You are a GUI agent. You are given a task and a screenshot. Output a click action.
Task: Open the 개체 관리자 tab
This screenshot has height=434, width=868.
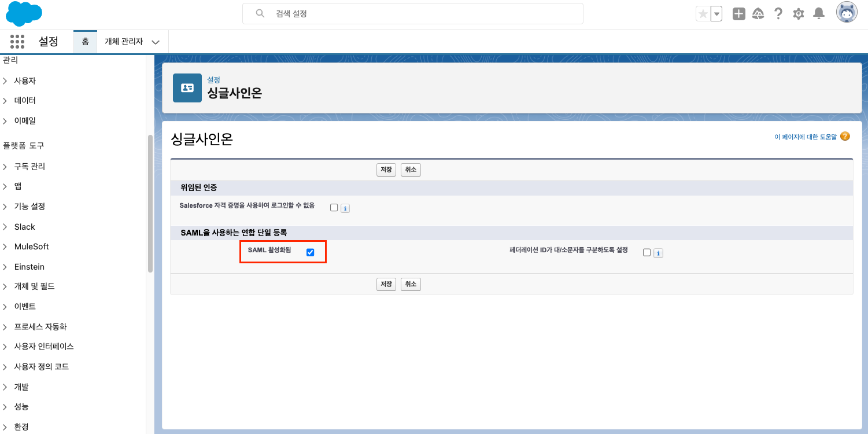pos(124,42)
